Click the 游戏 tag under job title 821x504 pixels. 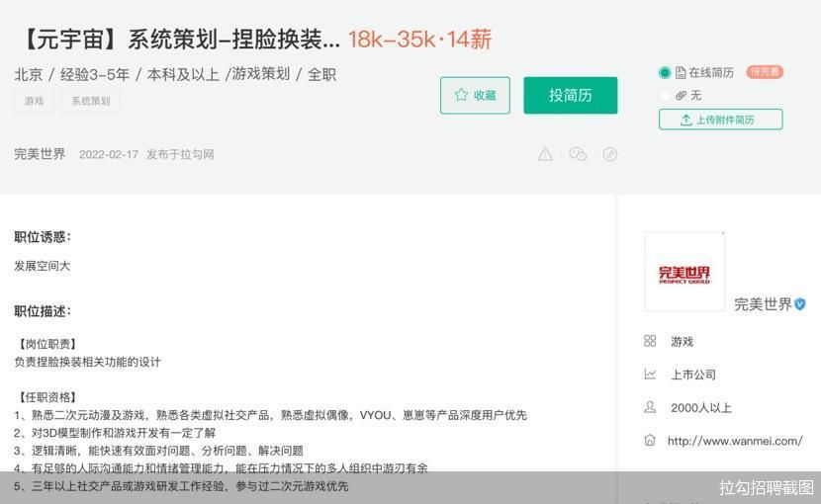pos(34,101)
